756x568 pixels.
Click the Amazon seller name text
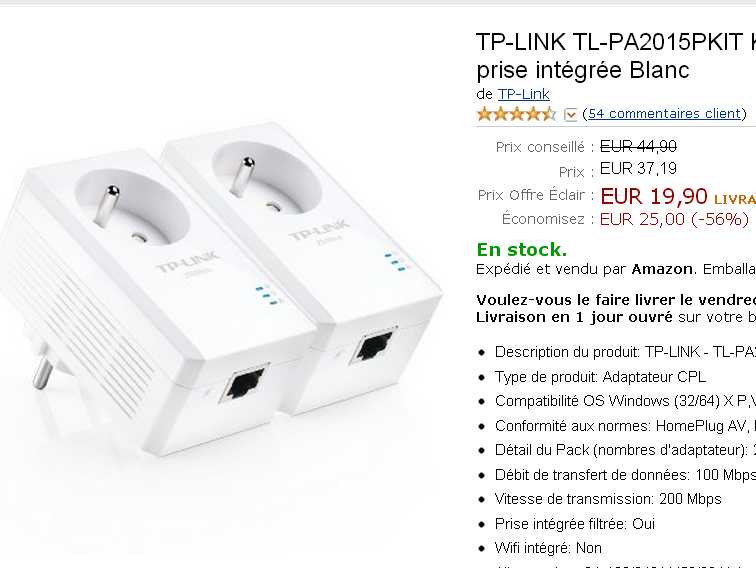[x=662, y=269]
